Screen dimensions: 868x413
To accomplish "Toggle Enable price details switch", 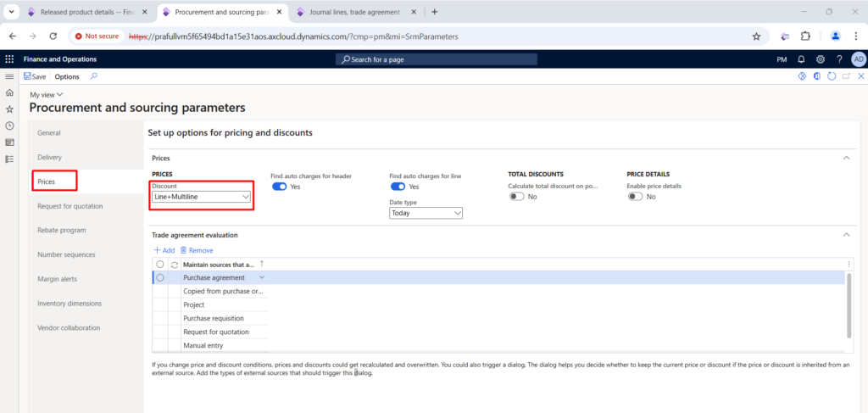I will coord(636,197).
